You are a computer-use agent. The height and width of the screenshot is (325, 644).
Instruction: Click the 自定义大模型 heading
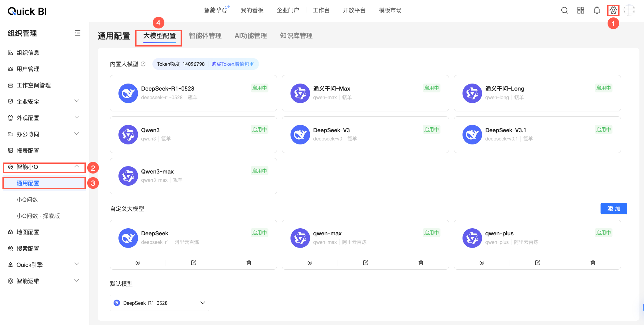(x=127, y=209)
